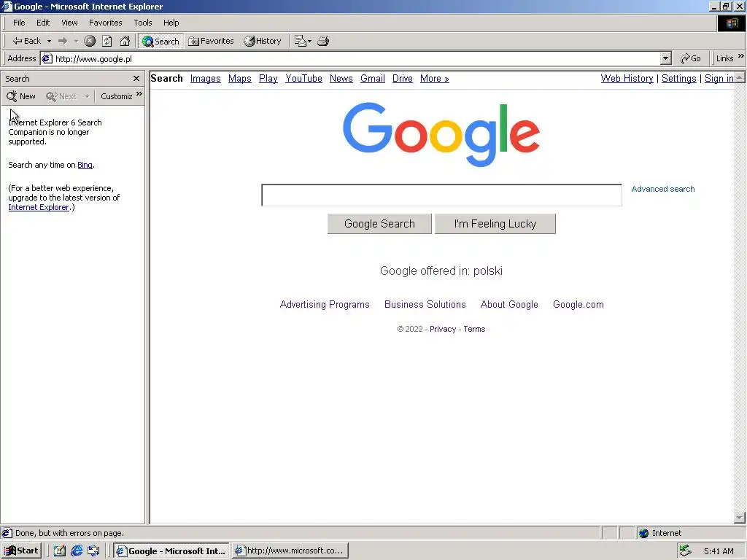Click the Google Search button
Screen dimensions: 747x560
379,224
